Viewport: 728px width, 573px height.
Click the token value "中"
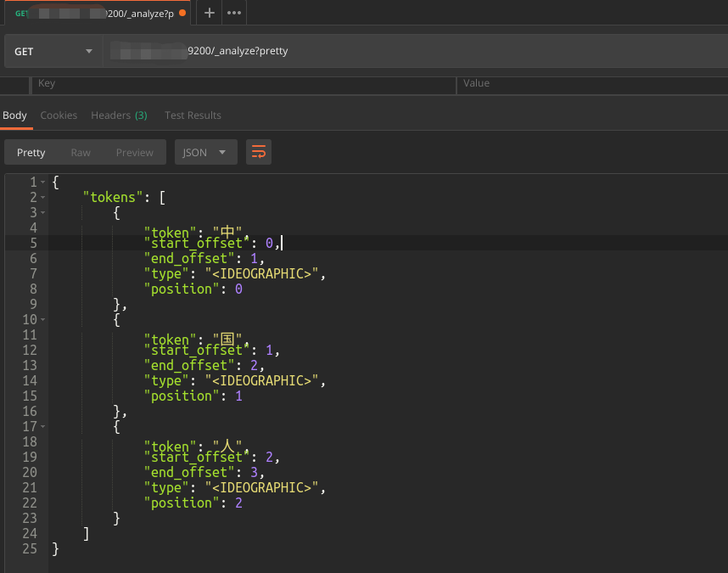(227, 232)
